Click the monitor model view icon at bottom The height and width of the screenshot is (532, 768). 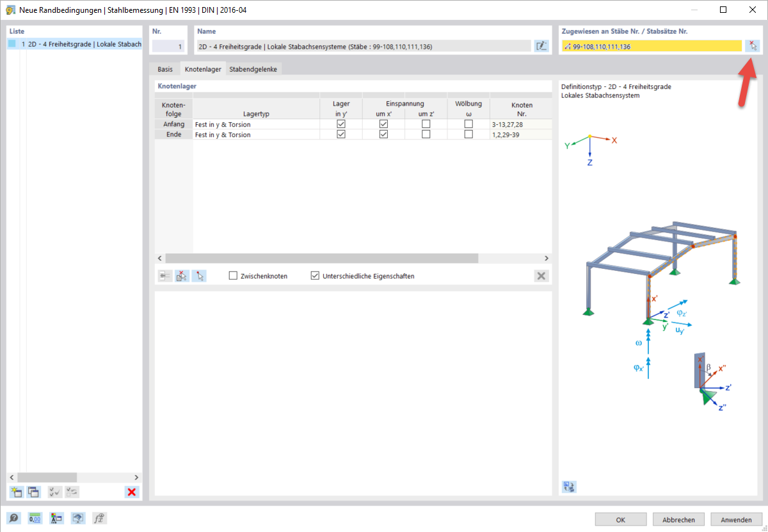78,519
